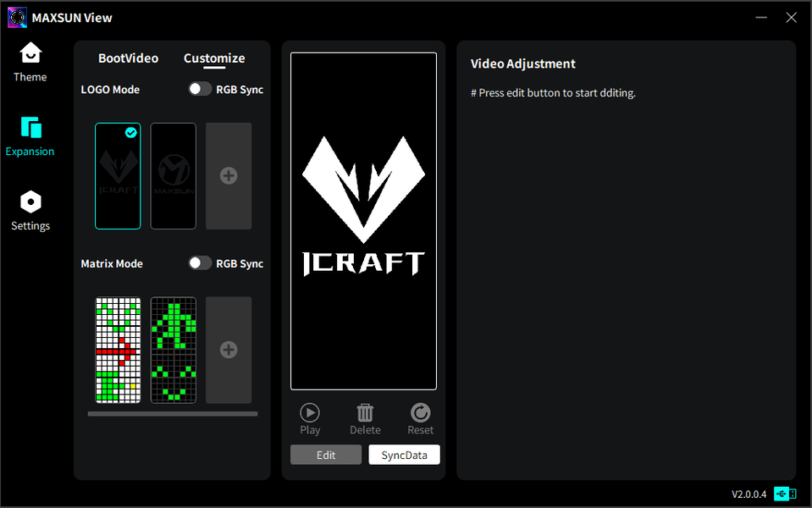The height and width of the screenshot is (508, 812).
Task: Toggle RGB Sync for LOGO Mode
Action: 200,89
